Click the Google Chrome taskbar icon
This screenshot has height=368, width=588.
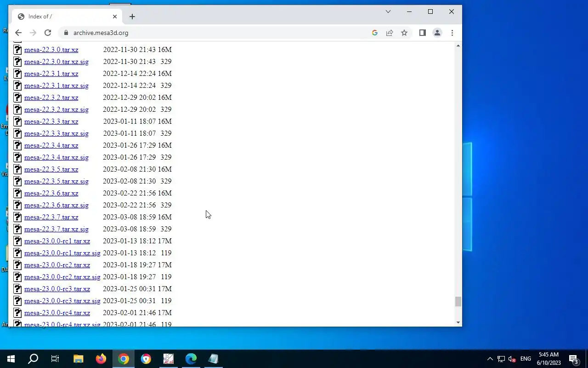pos(124,359)
